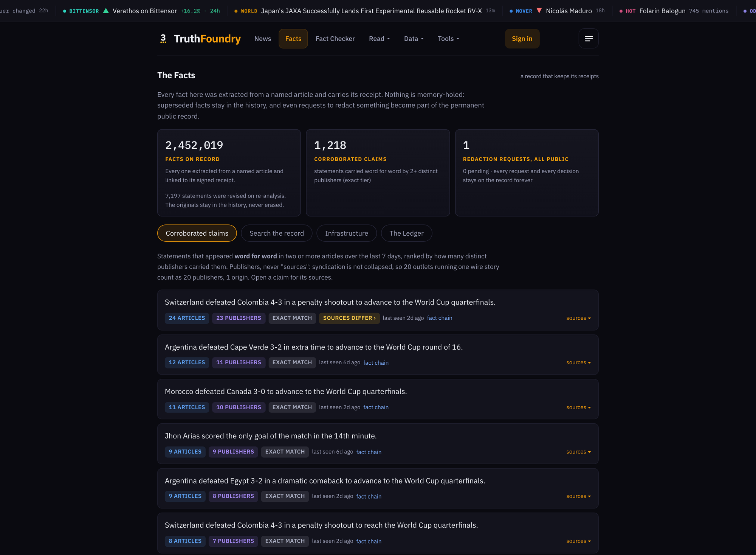Viewport: 756px width, 555px height.
Task: Open the Data dropdown menu
Action: [414, 39]
